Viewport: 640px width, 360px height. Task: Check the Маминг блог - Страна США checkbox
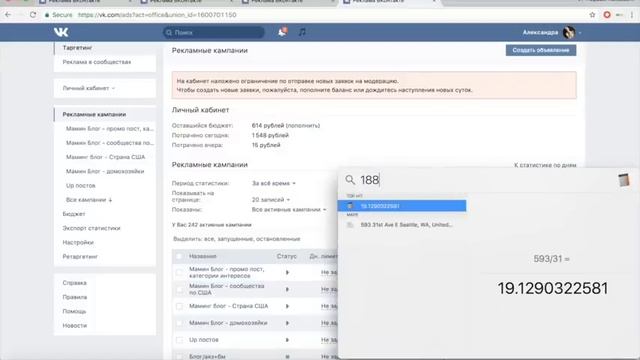click(x=179, y=306)
